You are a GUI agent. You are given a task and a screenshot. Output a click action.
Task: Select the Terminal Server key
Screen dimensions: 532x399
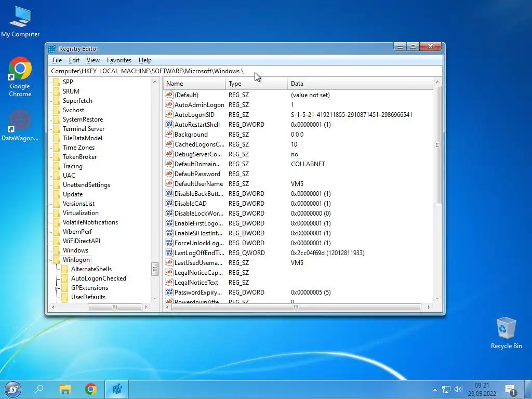[x=84, y=129]
